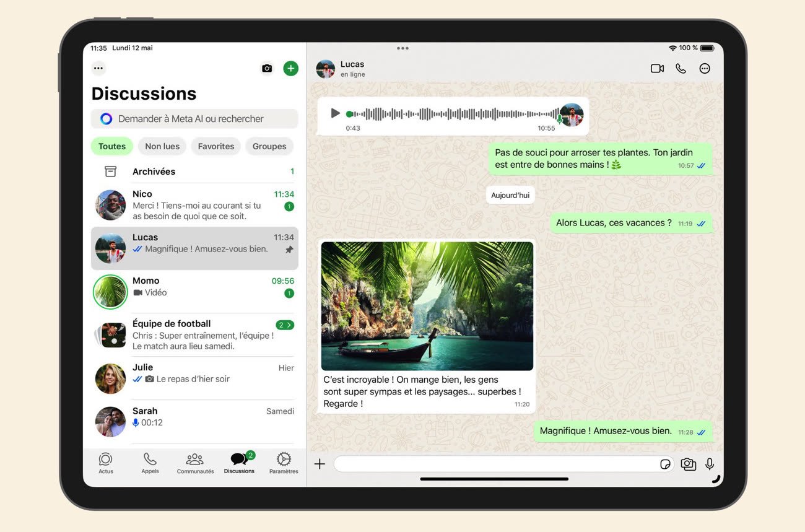
Task: Open the Paramètres tab
Action: tap(284, 463)
